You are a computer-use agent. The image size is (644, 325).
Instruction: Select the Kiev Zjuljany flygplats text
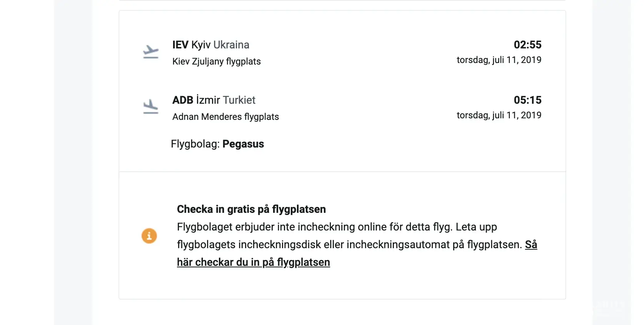click(216, 61)
